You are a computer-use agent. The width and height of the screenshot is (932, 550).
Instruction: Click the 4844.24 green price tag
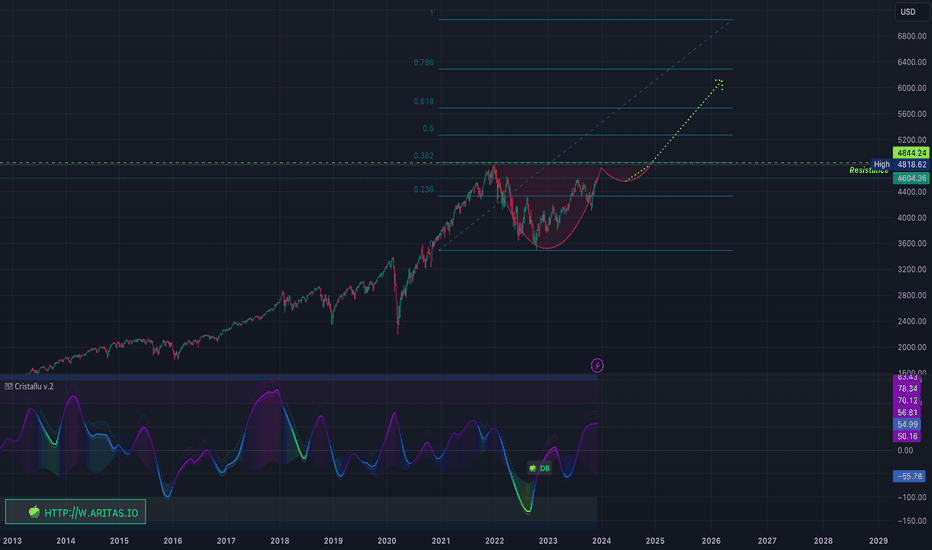(911, 153)
